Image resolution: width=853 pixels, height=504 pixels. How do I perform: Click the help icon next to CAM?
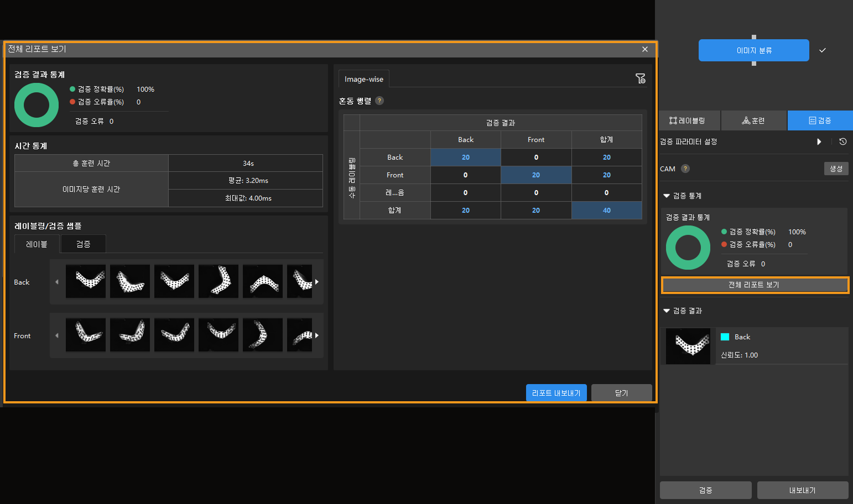point(685,169)
